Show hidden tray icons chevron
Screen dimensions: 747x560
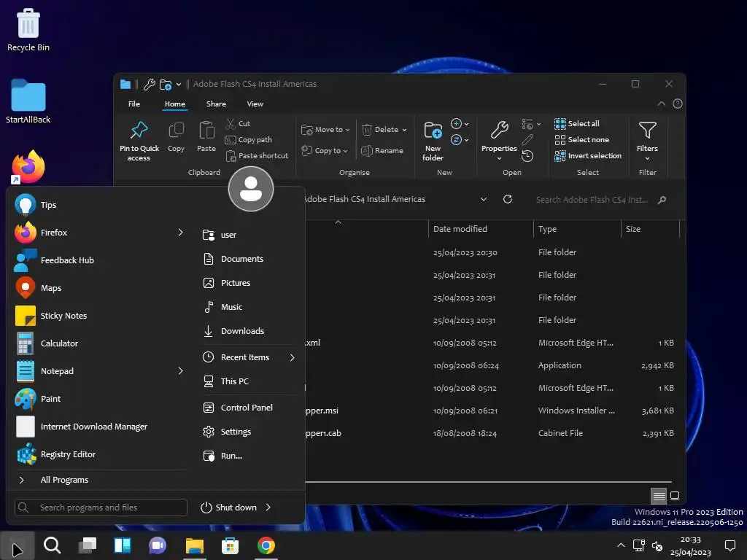pos(621,545)
